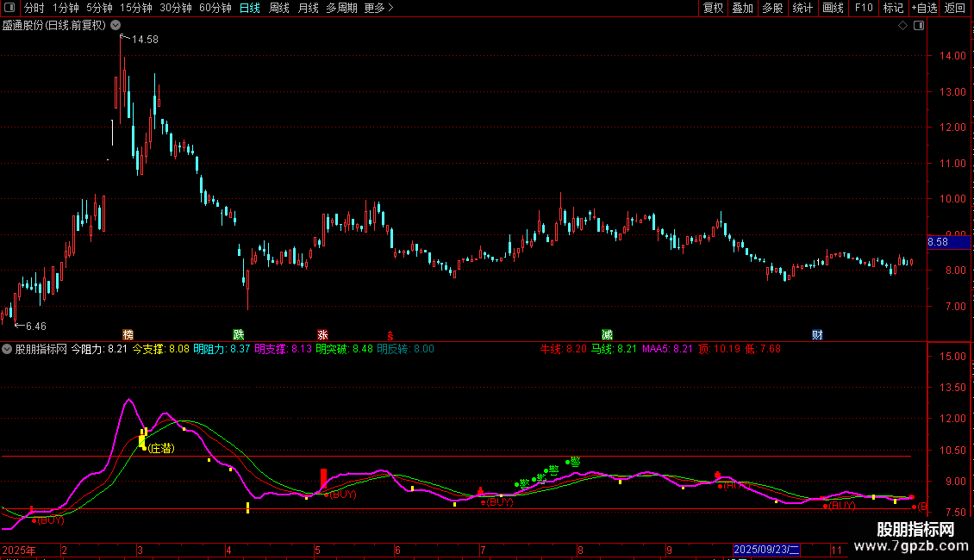This screenshot has width=974, height=560.
Task: Toggle the right side panel icon
Action: coord(919,26)
